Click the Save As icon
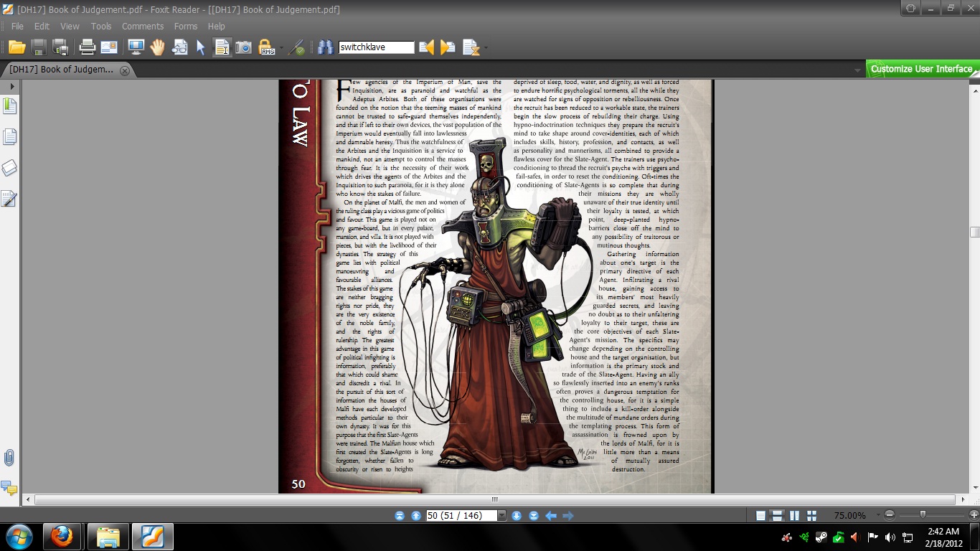 [60, 47]
